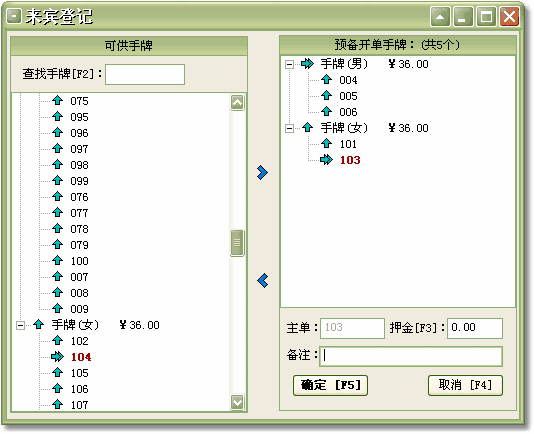Screen dimensions: 534x434
Task: Minimize the 来宾登记 window
Action: [x=463, y=16]
